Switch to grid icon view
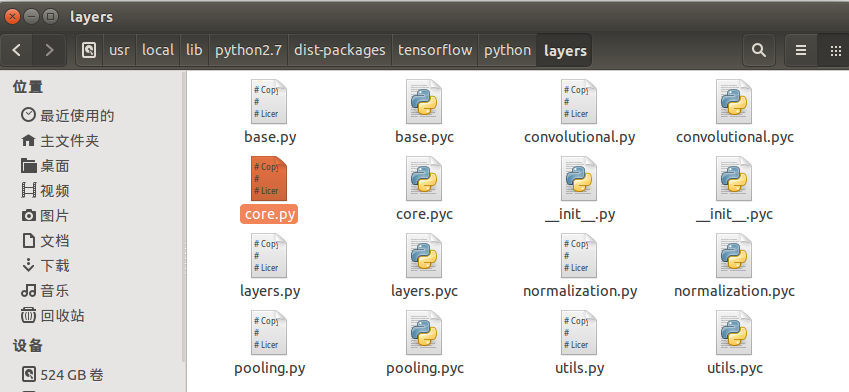This screenshot has width=849, height=392. coord(834,50)
